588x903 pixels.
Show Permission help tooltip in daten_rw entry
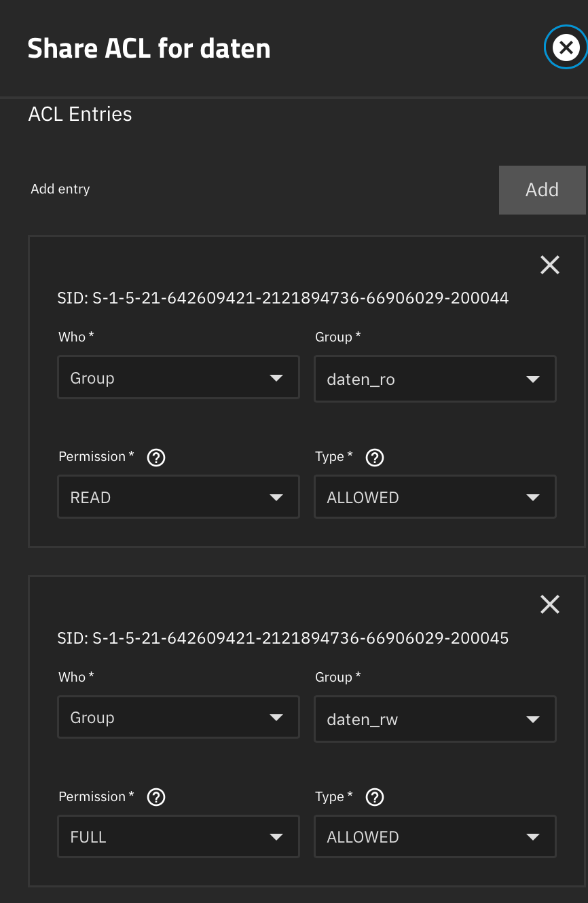pos(156,797)
